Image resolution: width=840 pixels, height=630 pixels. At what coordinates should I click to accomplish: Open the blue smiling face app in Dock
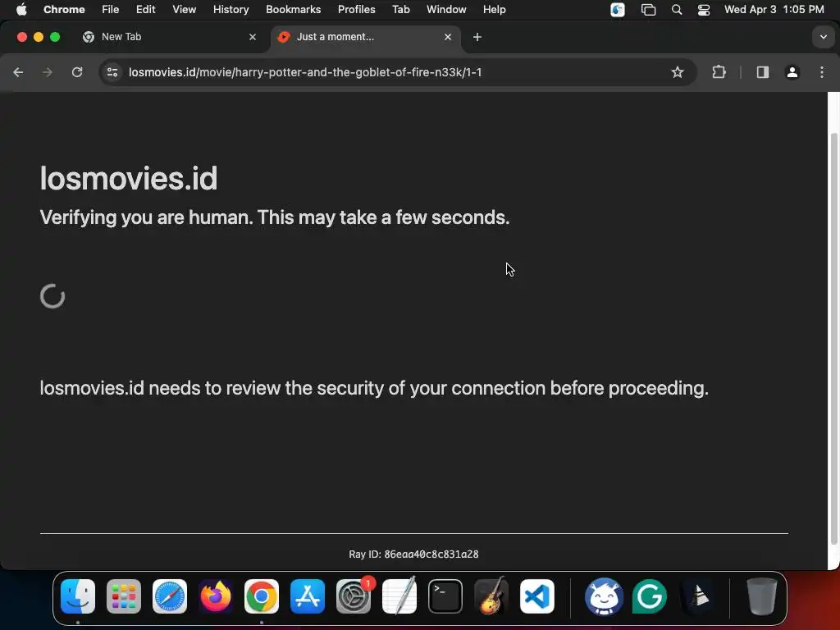pos(604,596)
